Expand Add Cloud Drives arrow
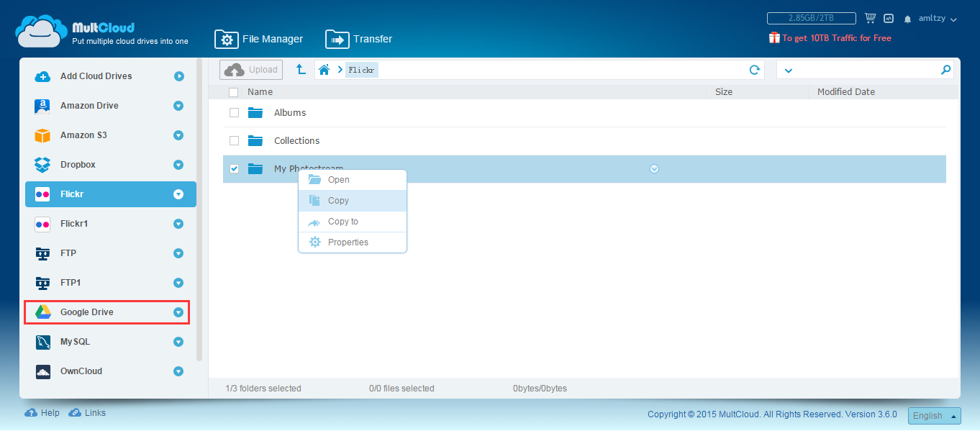Image resolution: width=980 pixels, height=431 pixels. (178, 76)
